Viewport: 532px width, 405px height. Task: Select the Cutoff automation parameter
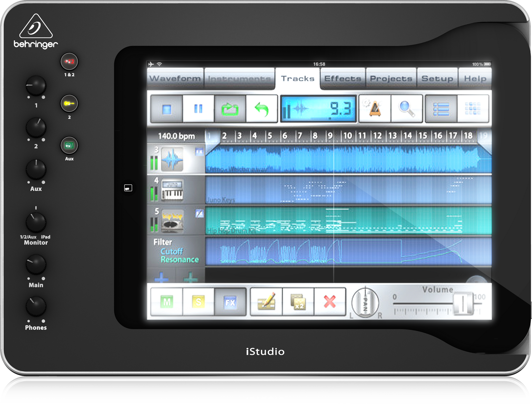172,251
